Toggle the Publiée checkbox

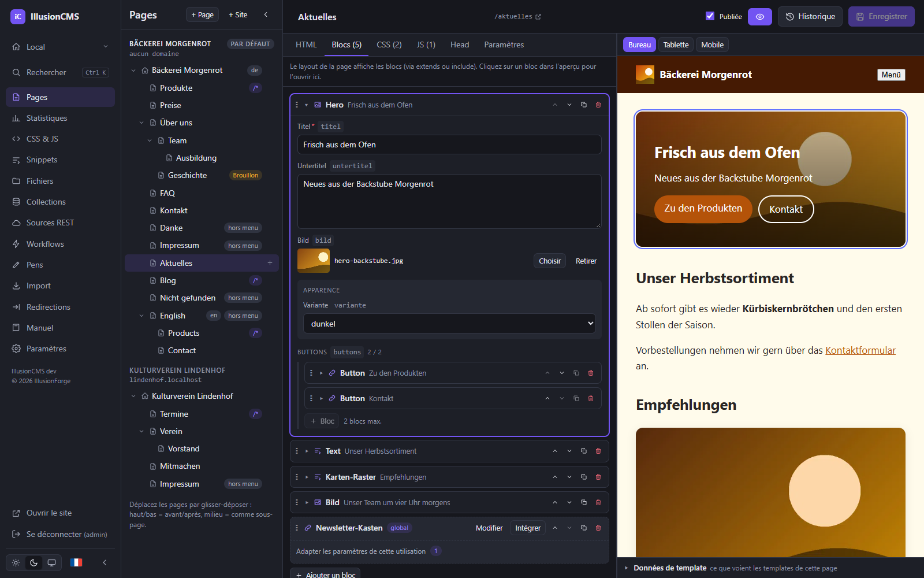click(x=710, y=16)
